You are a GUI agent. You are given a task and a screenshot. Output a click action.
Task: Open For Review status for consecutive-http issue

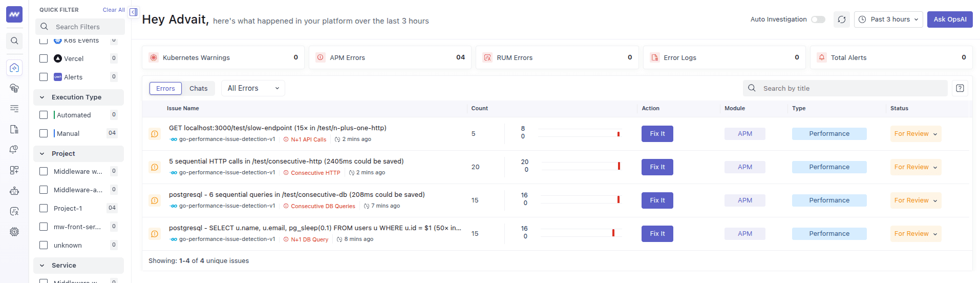(x=915, y=167)
